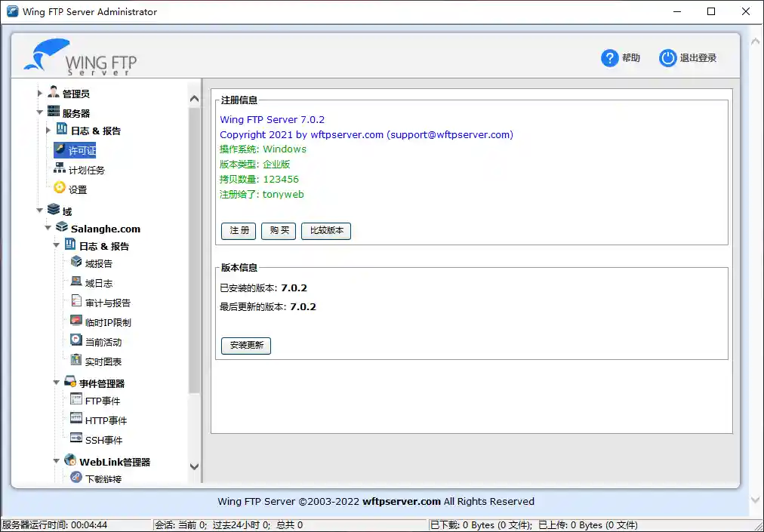Click the sidebar scrollbar down arrow
The width and height of the screenshot is (764, 532).
[x=194, y=466]
